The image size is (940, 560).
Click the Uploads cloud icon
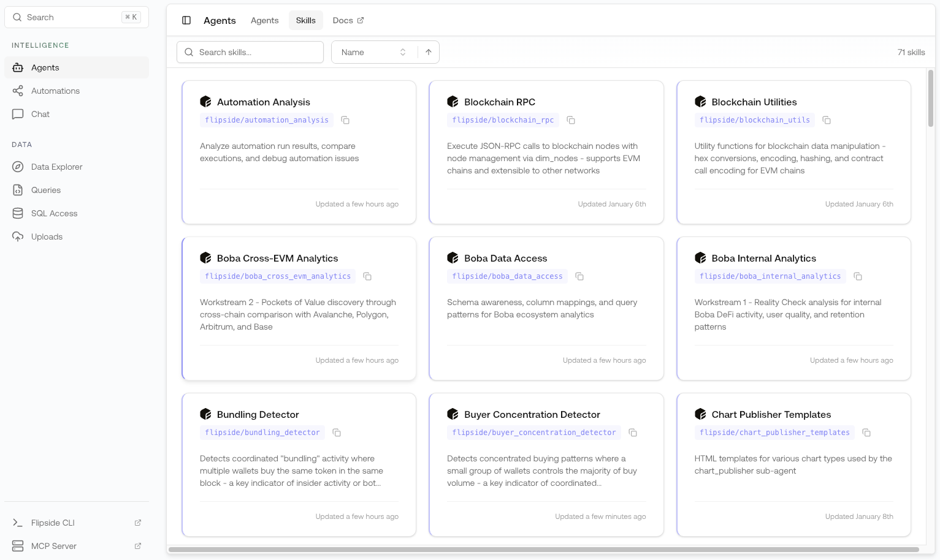(18, 236)
